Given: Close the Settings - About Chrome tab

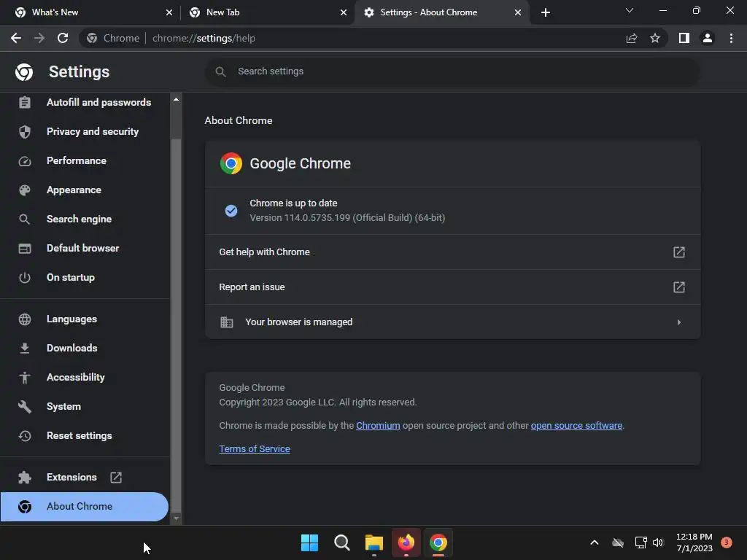Looking at the screenshot, I should pos(518,12).
